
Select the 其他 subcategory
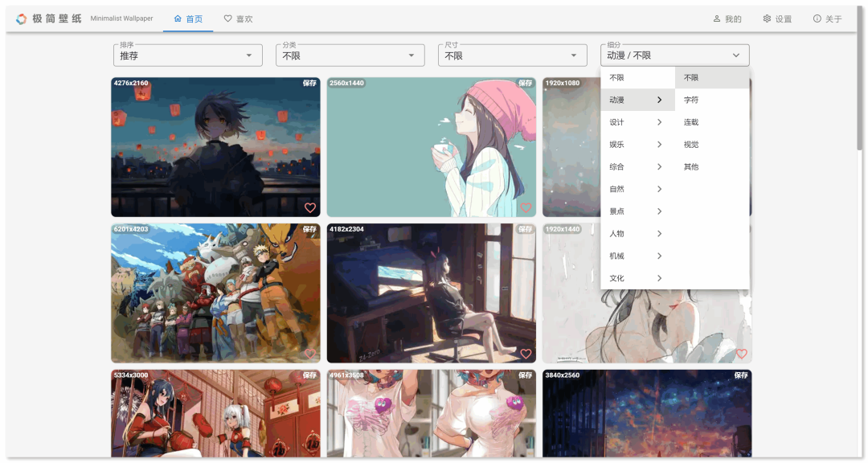tap(712, 166)
